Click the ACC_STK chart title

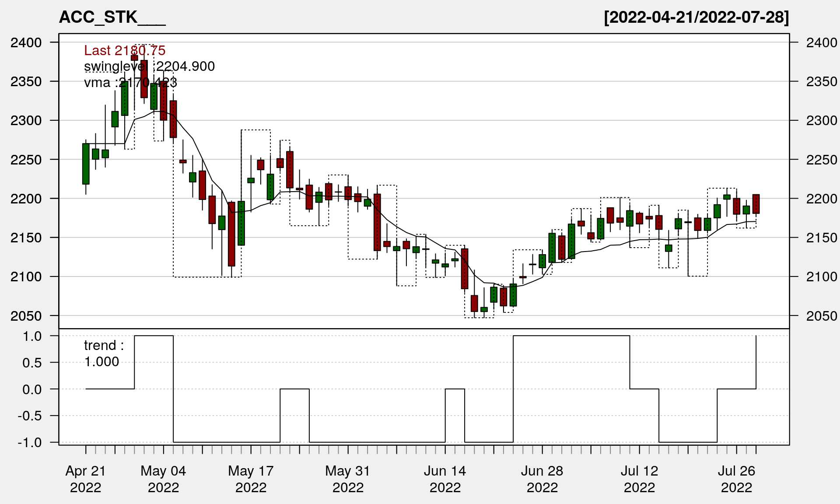click(x=112, y=17)
